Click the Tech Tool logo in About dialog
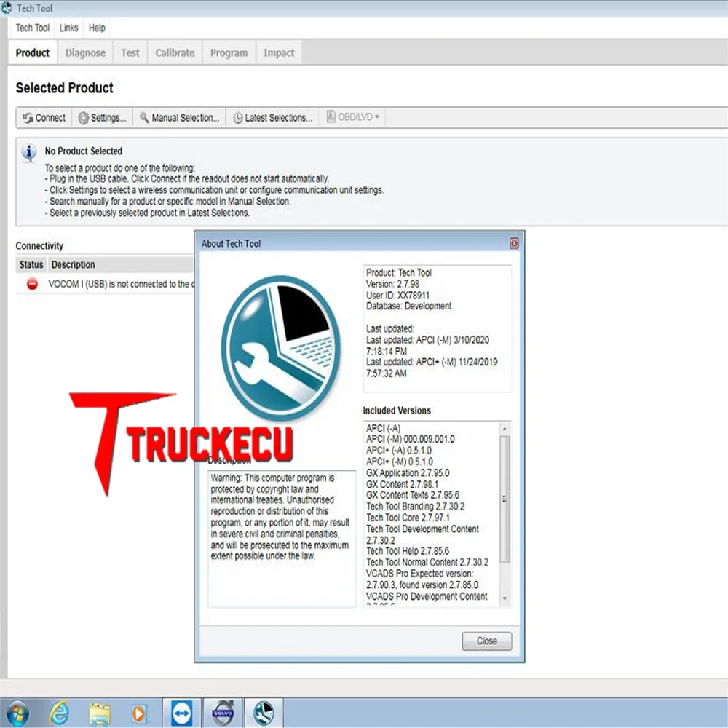 click(280, 348)
